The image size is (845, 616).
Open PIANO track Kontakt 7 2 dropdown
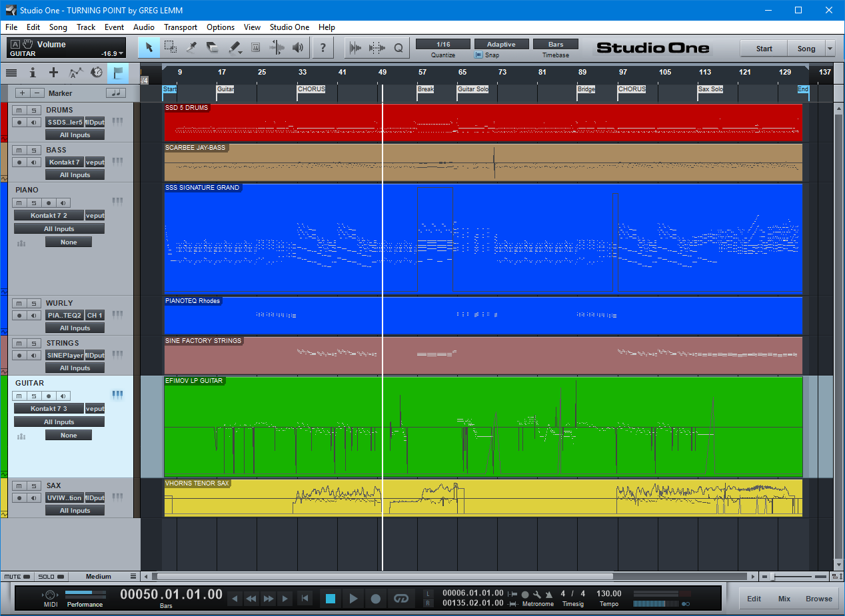click(49, 215)
